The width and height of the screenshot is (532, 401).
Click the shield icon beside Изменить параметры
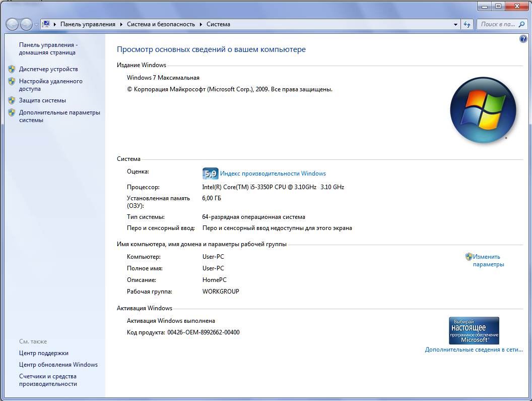click(469, 257)
